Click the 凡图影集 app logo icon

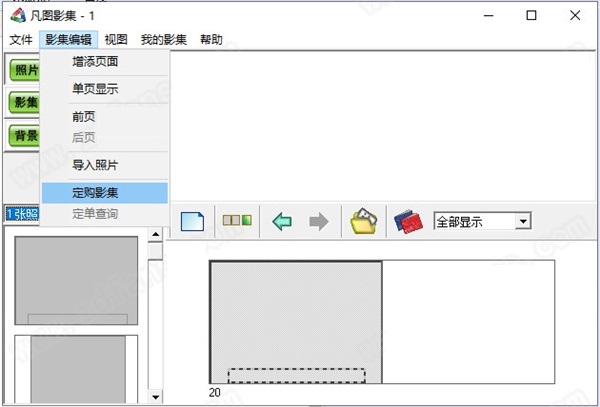coord(18,16)
